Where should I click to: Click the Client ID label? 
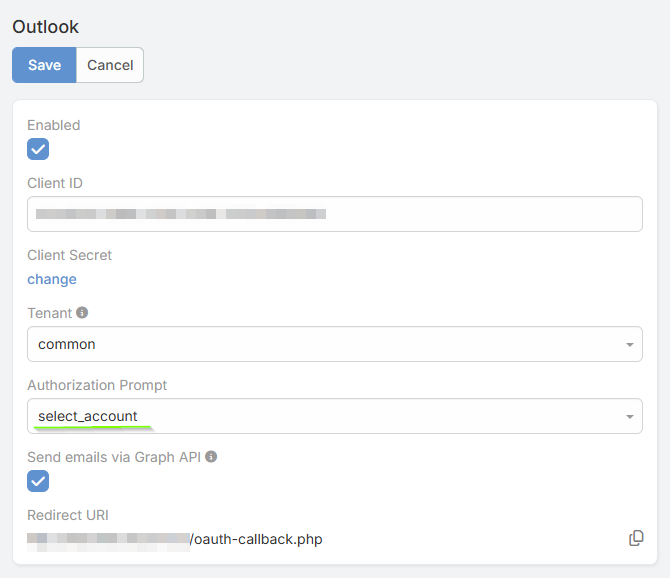[55, 183]
